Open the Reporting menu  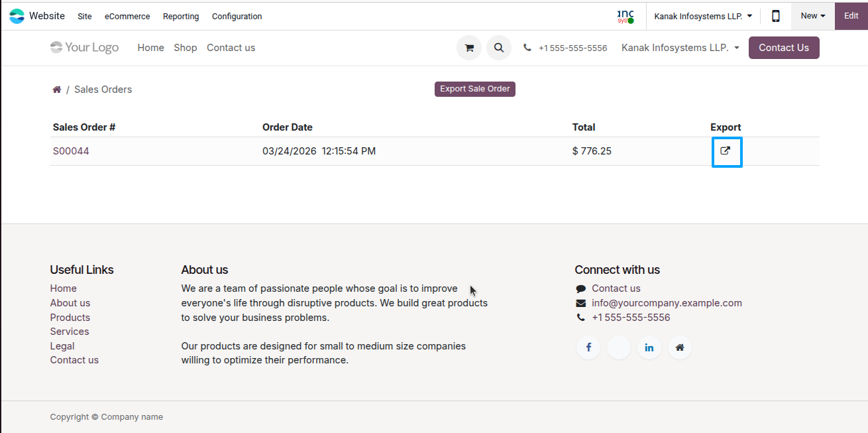pyautogui.click(x=181, y=16)
